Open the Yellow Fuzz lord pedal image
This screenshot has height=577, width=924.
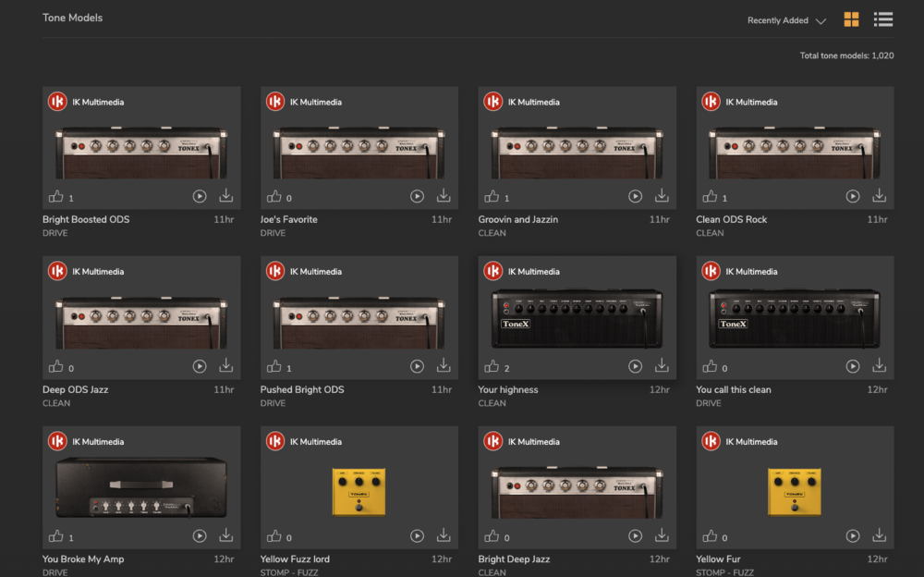tap(359, 491)
